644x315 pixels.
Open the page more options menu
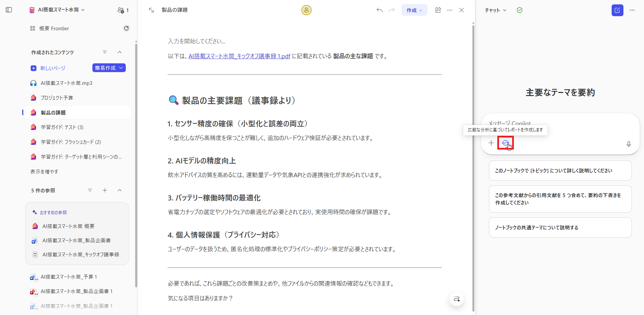pos(450,10)
